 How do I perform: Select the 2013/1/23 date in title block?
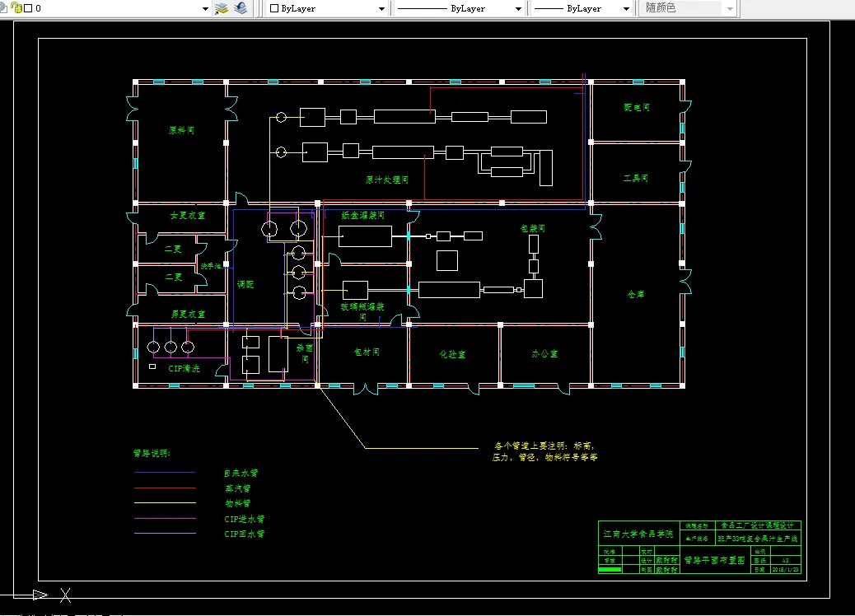[785, 569]
